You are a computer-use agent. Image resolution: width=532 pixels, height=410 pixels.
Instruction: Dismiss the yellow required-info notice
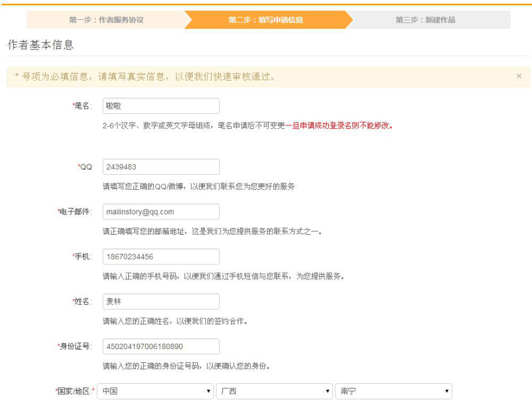519,76
